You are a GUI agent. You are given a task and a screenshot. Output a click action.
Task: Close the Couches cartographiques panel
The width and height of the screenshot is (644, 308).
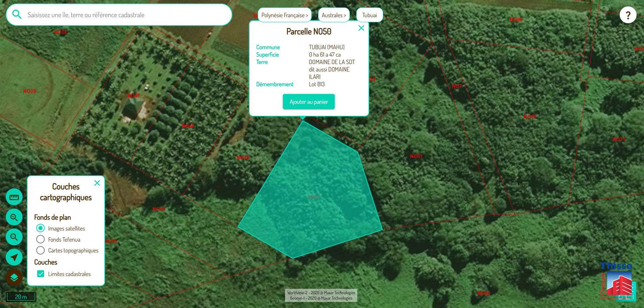tap(97, 183)
